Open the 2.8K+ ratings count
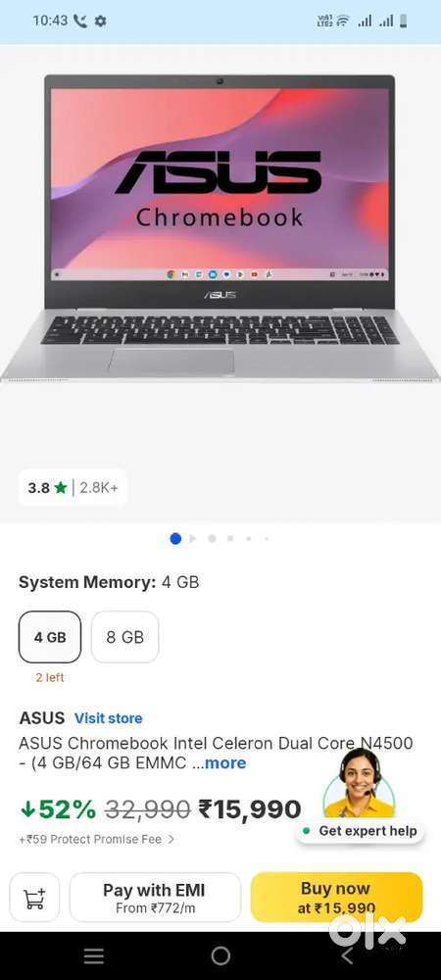 pos(99,487)
